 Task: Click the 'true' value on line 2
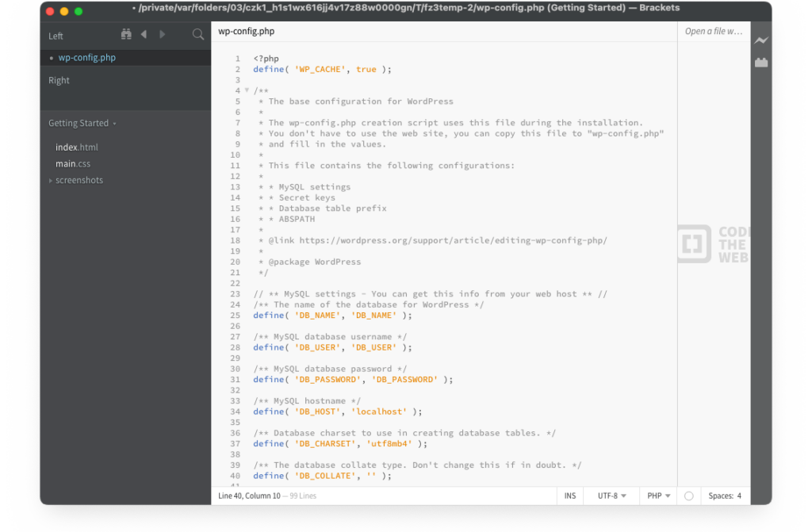tap(366, 70)
